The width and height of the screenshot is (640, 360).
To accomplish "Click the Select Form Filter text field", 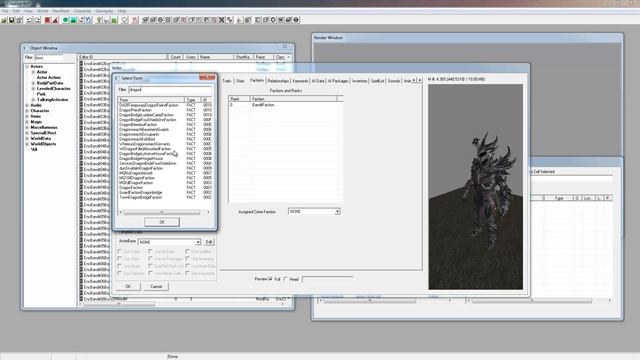I will coord(170,89).
